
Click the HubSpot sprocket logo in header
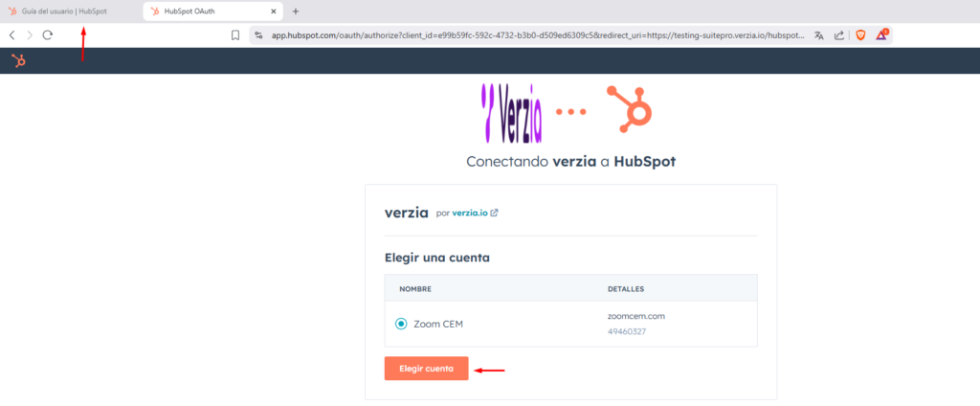18,60
